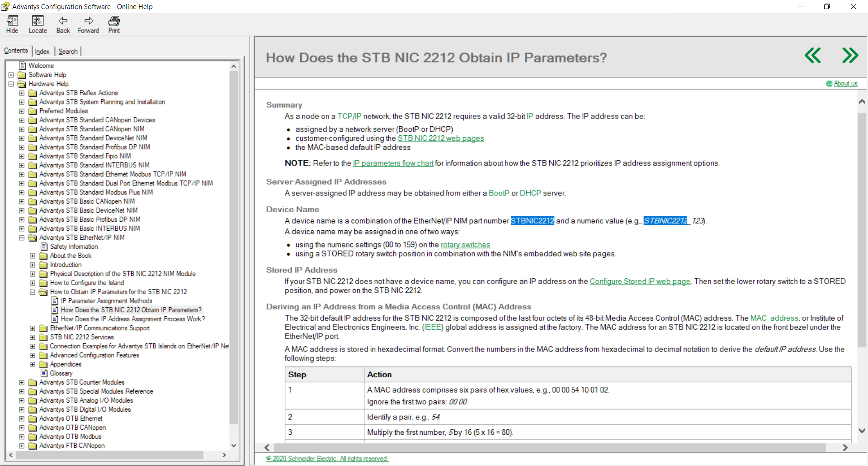868x466 pixels.
Task: Open Advantys STB Special Modules Reference tree item
Action: (x=96, y=391)
